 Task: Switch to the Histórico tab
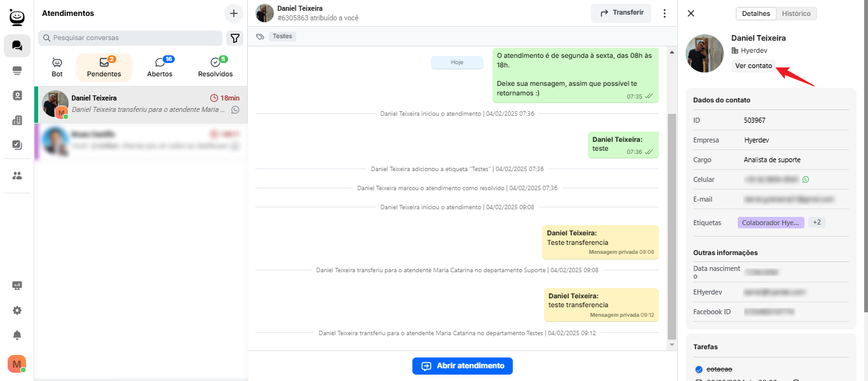tap(796, 13)
